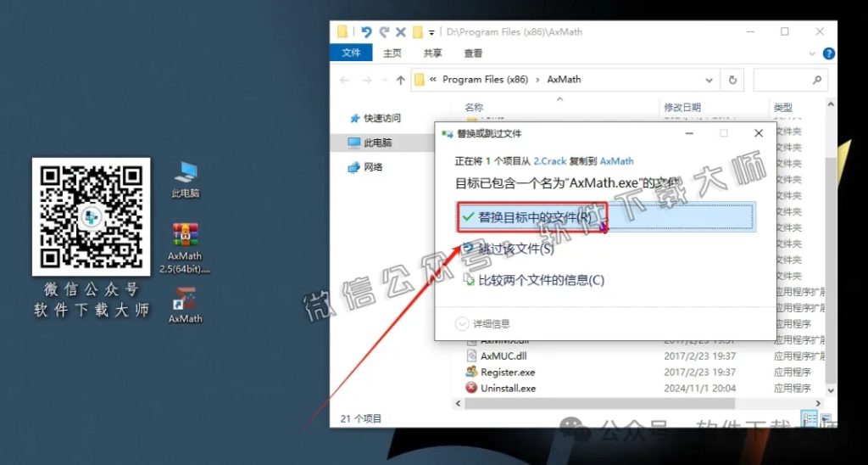Click the new folder icon in title bar

coord(418,32)
